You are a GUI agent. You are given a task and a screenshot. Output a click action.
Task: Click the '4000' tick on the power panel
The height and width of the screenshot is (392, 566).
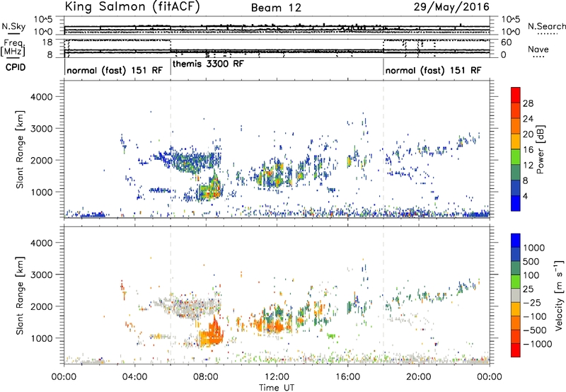[x=41, y=97]
